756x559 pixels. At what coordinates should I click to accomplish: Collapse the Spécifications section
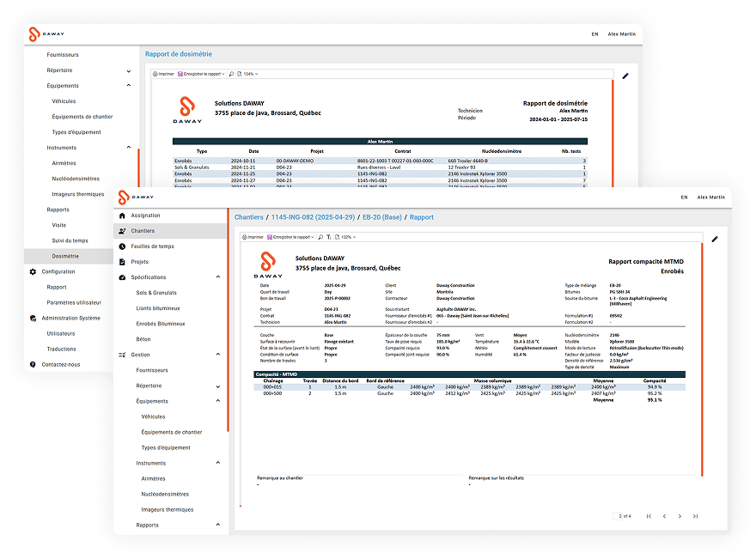218,277
